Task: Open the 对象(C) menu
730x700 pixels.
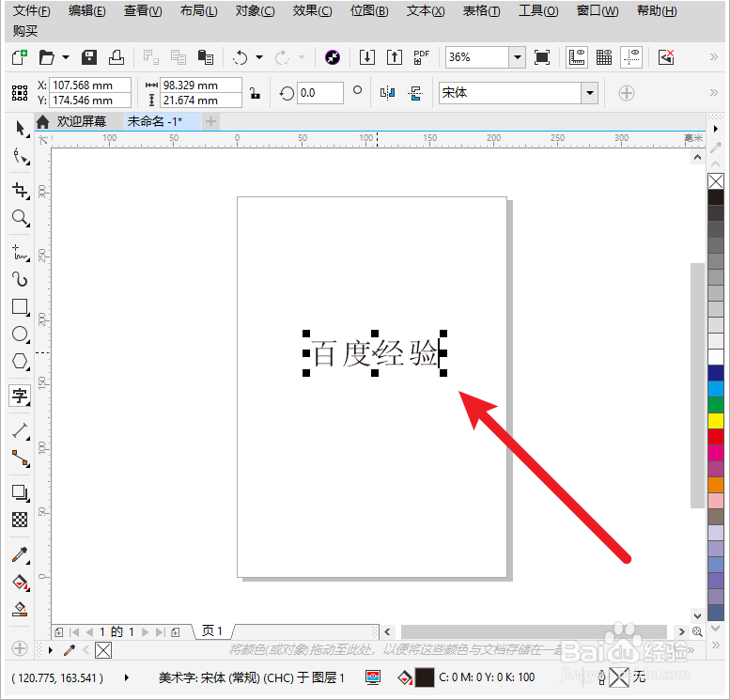Action: pyautogui.click(x=255, y=10)
